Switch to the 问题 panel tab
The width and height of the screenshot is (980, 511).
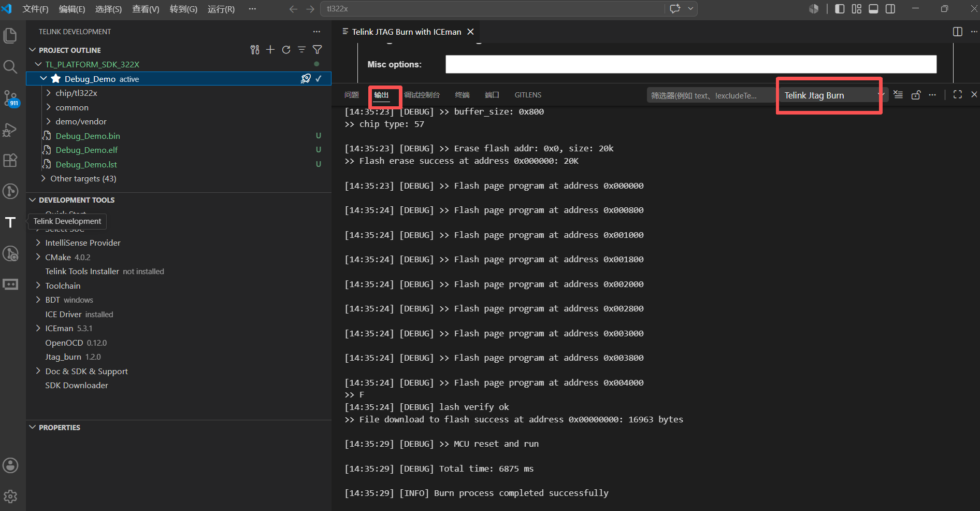[x=352, y=95]
